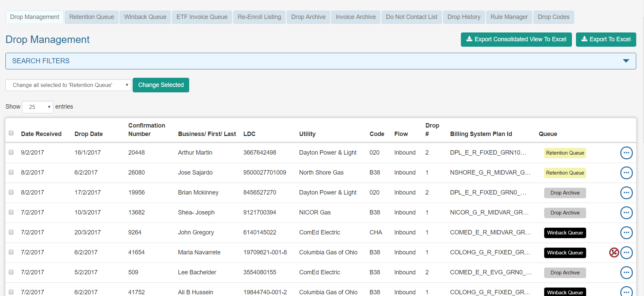Click LDC value 9500027701009
The width and height of the screenshot is (644, 296).
tap(265, 173)
